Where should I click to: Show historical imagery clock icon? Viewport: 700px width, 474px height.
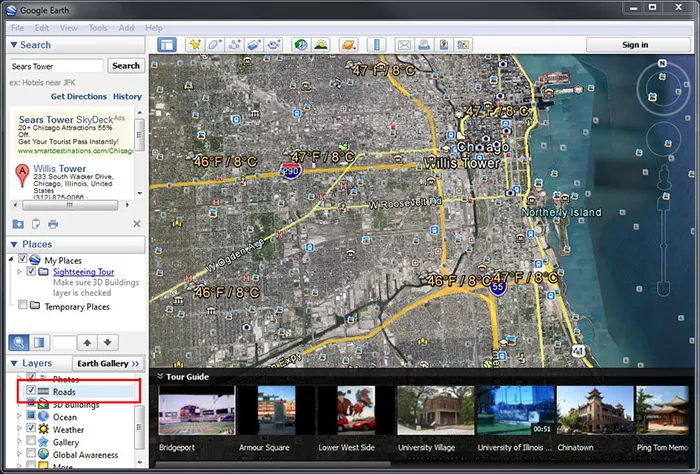301,45
